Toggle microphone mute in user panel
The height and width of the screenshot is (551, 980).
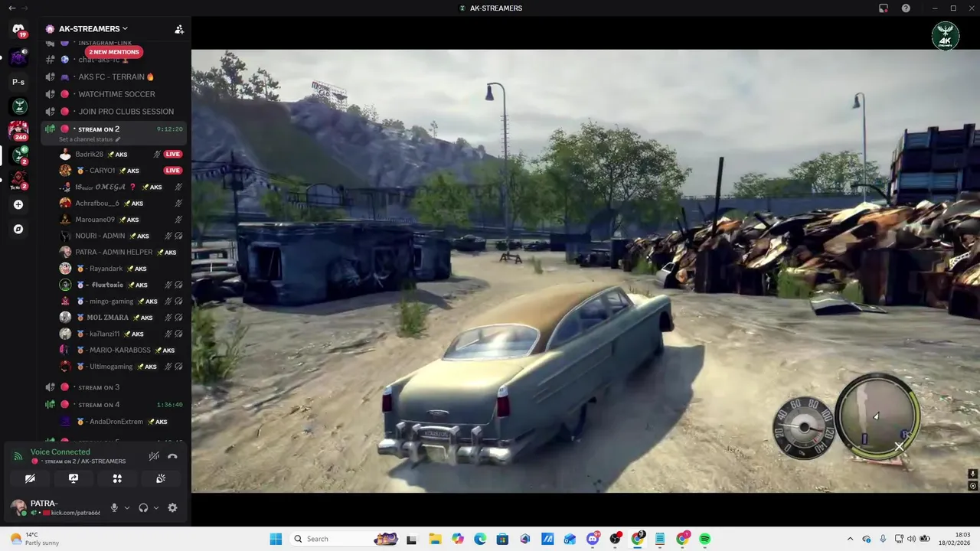[114, 507]
